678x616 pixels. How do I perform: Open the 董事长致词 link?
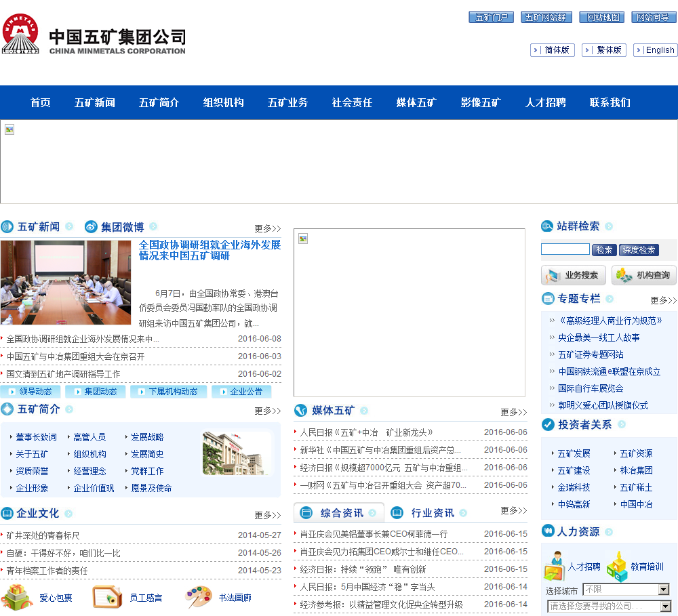click(x=37, y=438)
